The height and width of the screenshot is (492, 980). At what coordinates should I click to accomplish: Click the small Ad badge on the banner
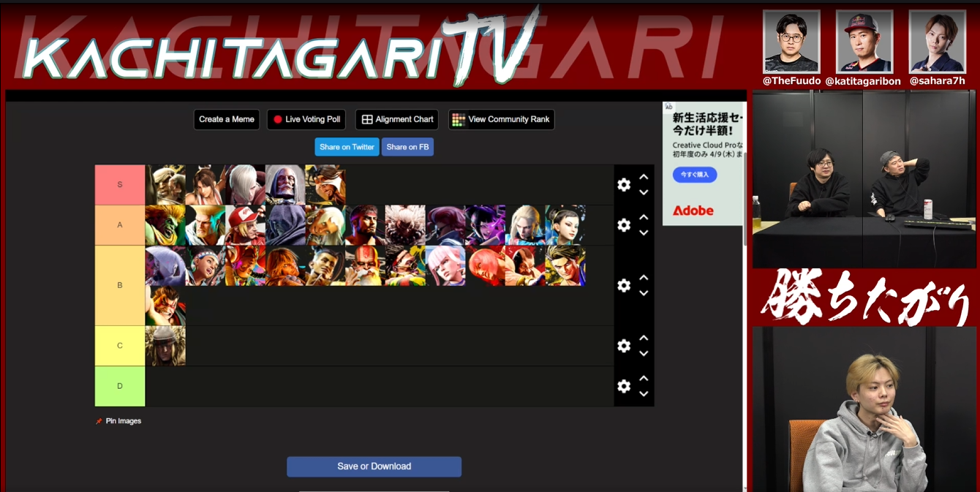click(x=668, y=107)
